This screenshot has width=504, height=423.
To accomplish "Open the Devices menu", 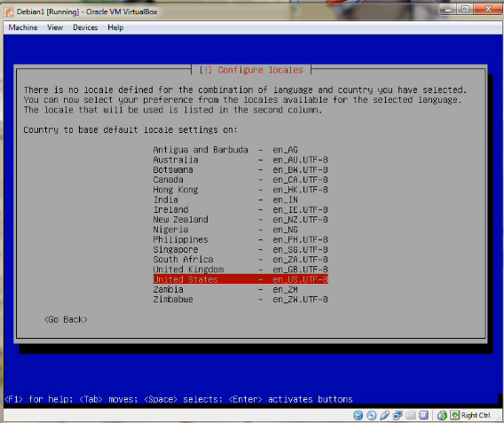I will pyautogui.click(x=85, y=27).
